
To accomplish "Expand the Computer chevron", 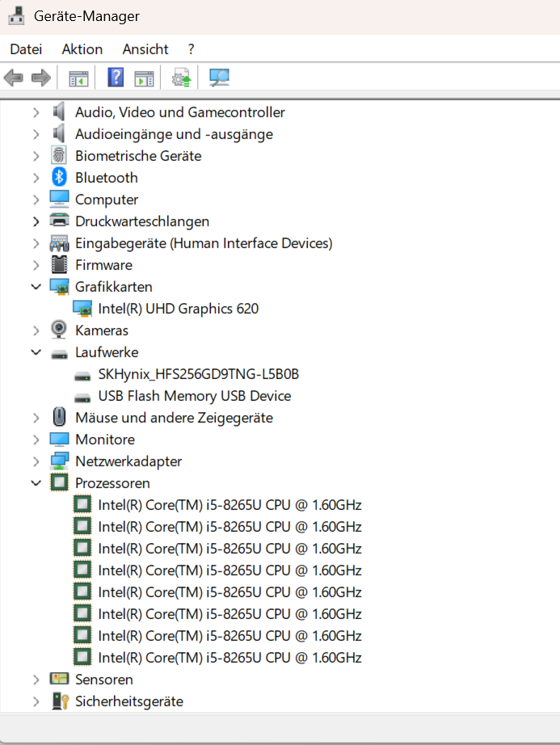I will click(x=36, y=200).
